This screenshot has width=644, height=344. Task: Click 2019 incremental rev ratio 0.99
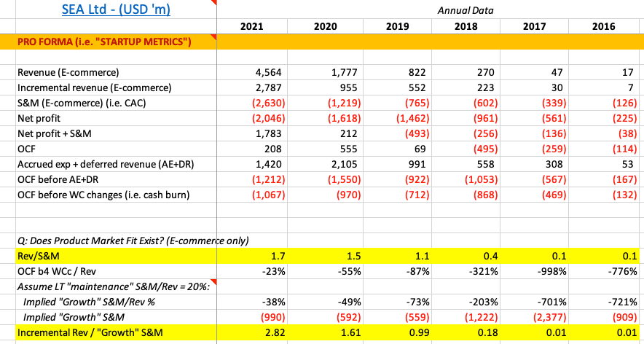[x=420, y=333]
